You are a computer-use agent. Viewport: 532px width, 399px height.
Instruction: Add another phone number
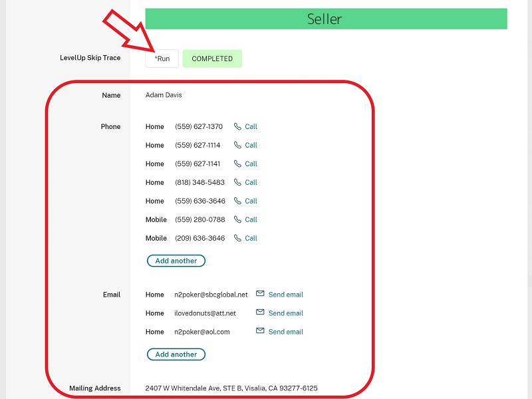tap(176, 261)
